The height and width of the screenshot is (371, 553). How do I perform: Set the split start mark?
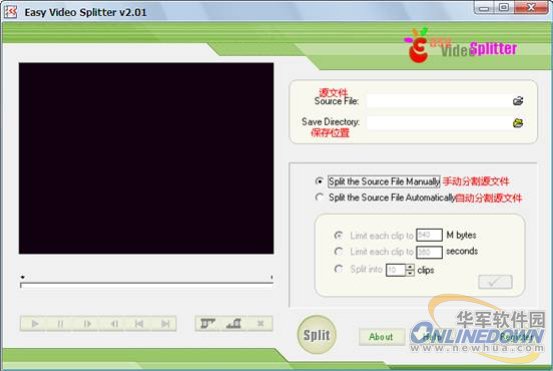coord(208,323)
